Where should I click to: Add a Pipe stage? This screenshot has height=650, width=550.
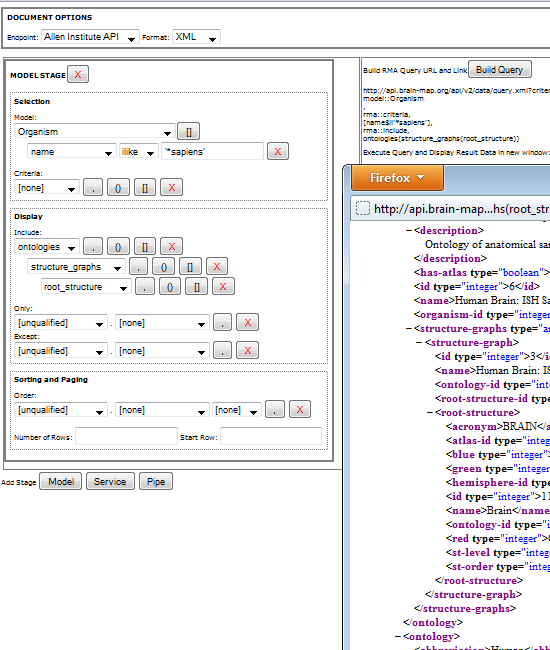[156, 481]
